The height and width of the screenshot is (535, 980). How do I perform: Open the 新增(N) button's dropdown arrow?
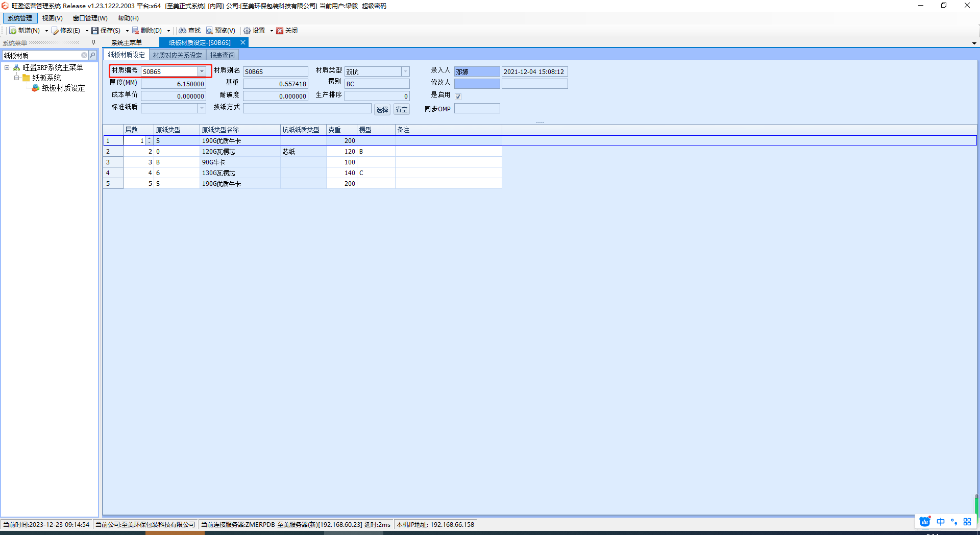(46, 31)
